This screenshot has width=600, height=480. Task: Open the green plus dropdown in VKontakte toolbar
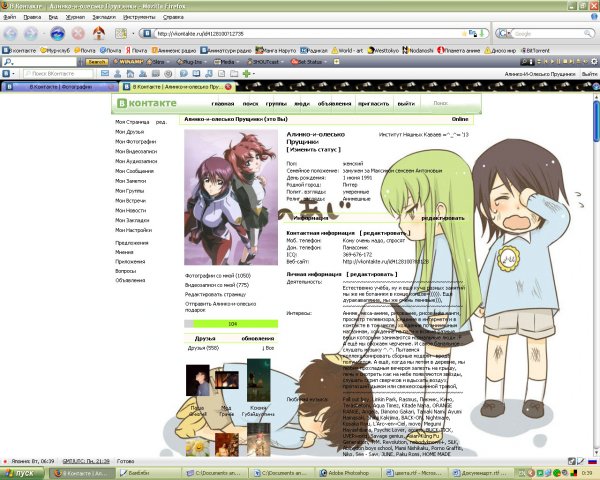click(248, 73)
